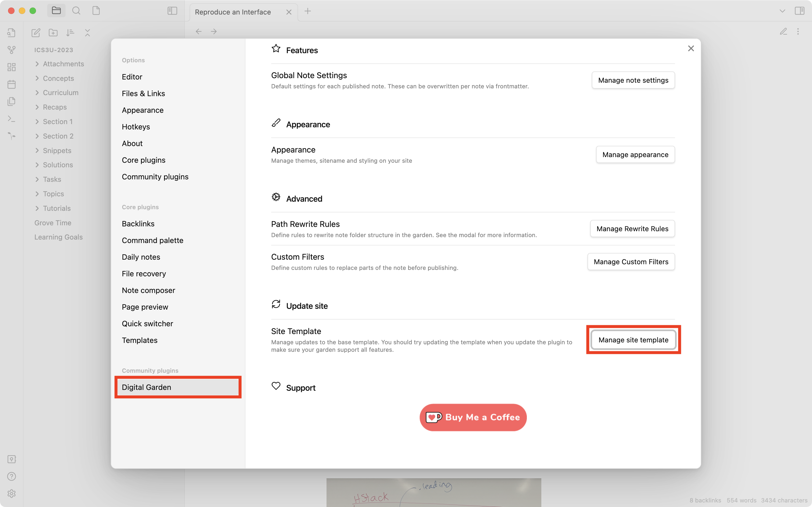Click Manage appearance button
Image resolution: width=812 pixels, height=507 pixels.
pos(635,154)
